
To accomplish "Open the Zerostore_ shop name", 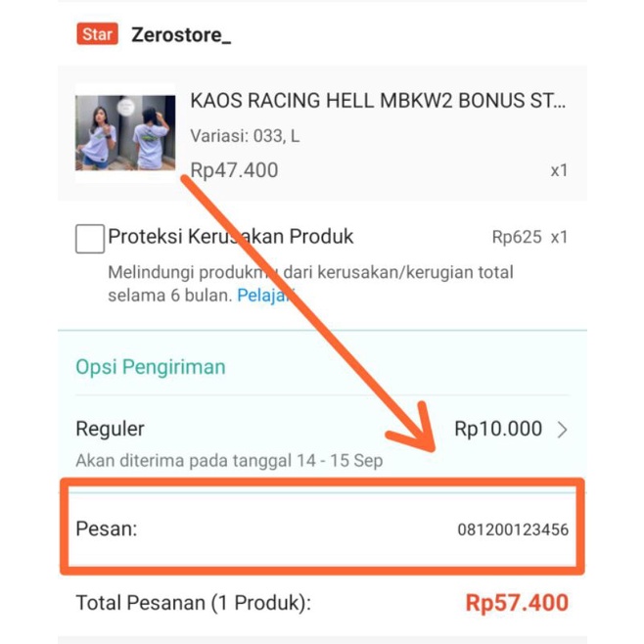I will (x=181, y=35).
